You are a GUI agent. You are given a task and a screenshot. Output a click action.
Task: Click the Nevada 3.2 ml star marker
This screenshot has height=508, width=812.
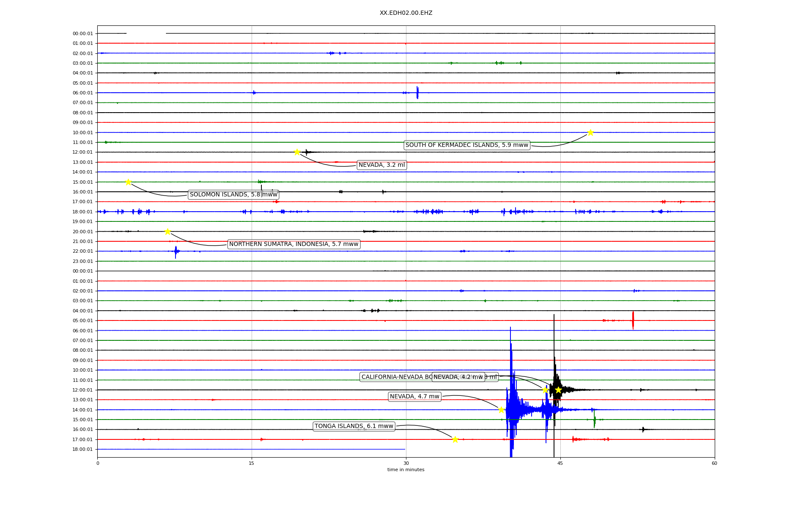click(297, 152)
